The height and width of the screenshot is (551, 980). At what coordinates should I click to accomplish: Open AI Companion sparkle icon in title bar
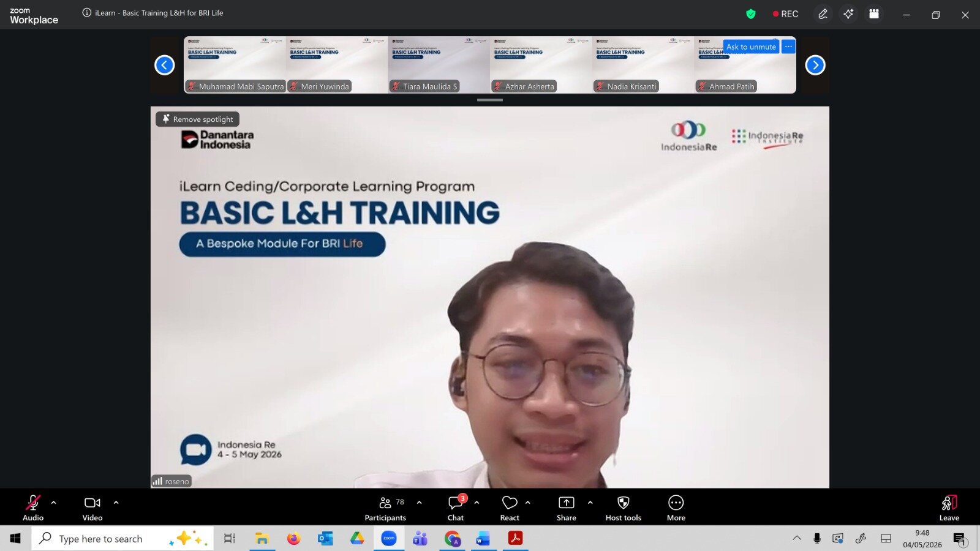click(x=848, y=14)
